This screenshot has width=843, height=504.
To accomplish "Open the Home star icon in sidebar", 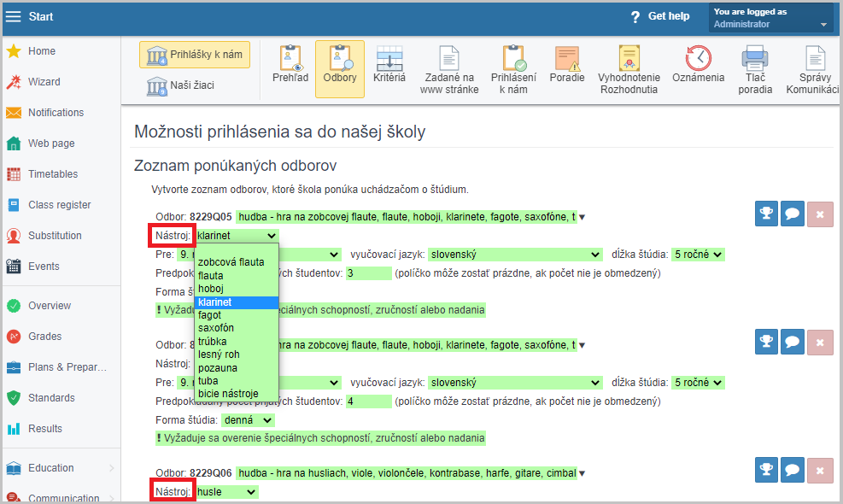I will click(x=14, y=51).
